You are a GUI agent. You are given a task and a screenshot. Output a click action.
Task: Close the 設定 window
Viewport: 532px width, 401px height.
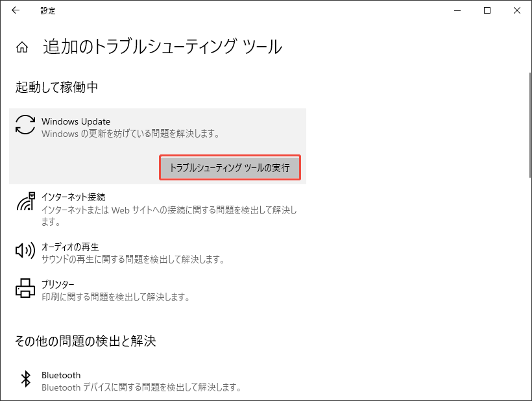click(516, 10)
